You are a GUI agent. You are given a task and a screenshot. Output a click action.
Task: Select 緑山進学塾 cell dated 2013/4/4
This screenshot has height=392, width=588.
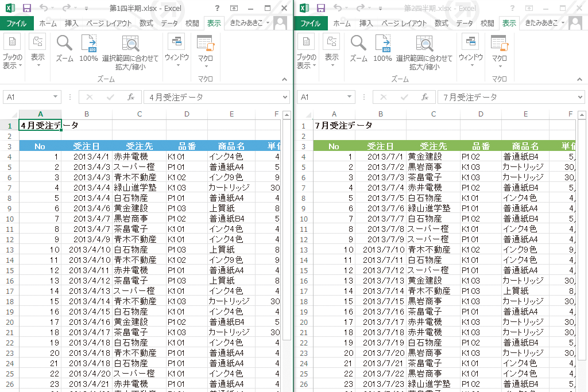coord(140,187)
